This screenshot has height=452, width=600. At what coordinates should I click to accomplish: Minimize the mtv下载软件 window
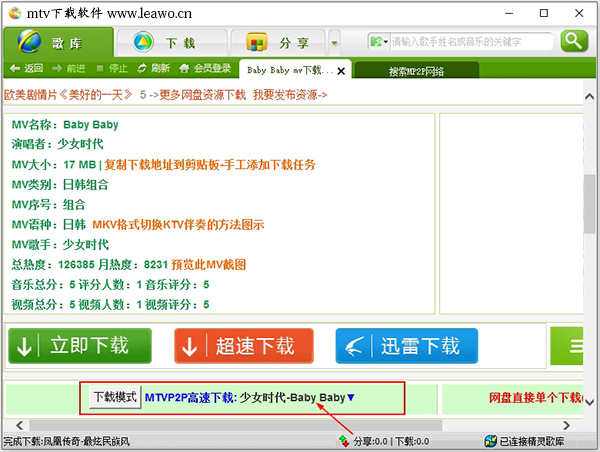point(509,13)
